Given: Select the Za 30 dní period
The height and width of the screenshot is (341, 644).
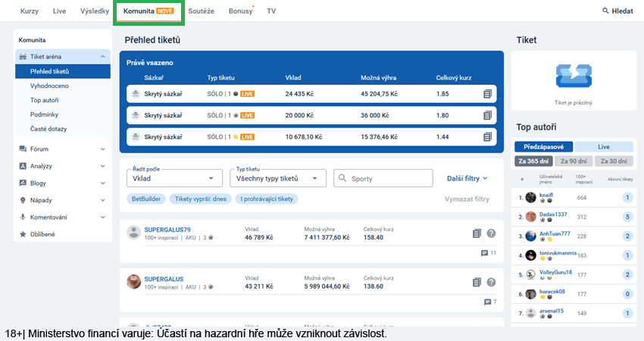Looking at the screenshot, I should pyautogui.click(x=614, y=161).
